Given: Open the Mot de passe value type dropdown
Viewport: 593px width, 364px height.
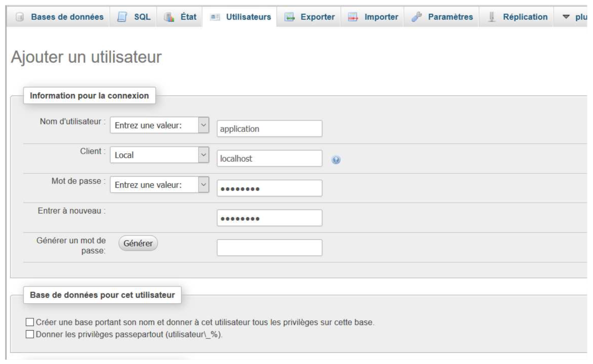Looking at the screenshot, I should point(159,185).
